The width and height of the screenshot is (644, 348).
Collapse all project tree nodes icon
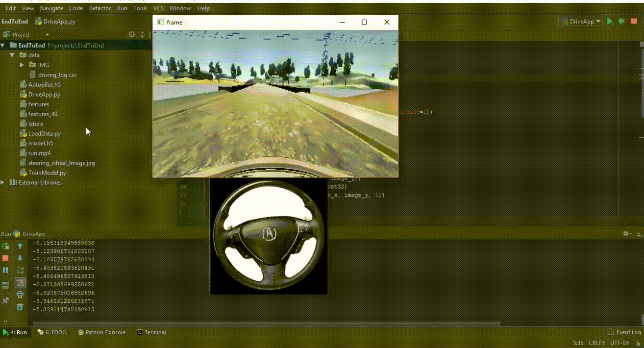143,35
